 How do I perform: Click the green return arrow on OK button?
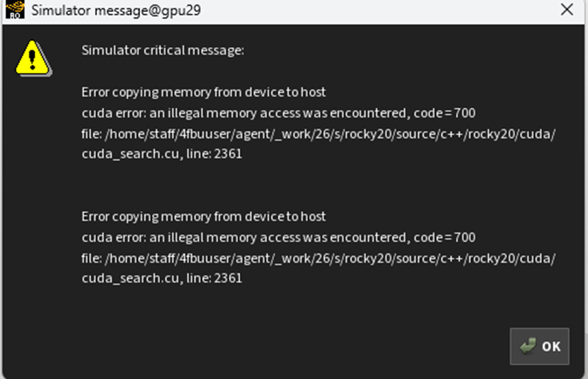[528, 346]
